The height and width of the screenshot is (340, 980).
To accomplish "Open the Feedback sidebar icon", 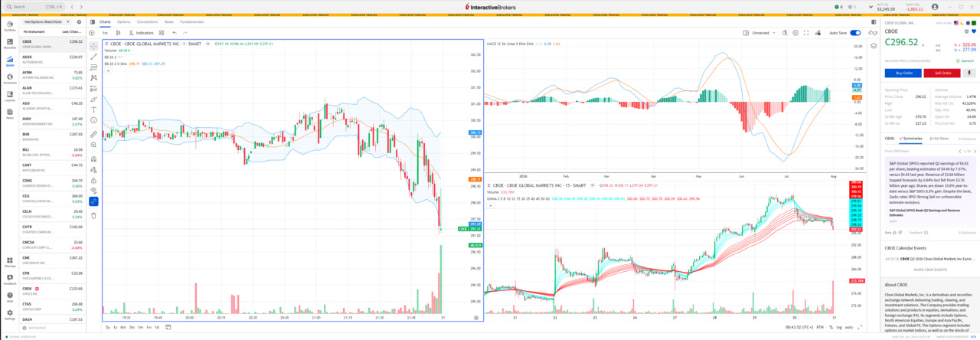I will click(9, 280).
